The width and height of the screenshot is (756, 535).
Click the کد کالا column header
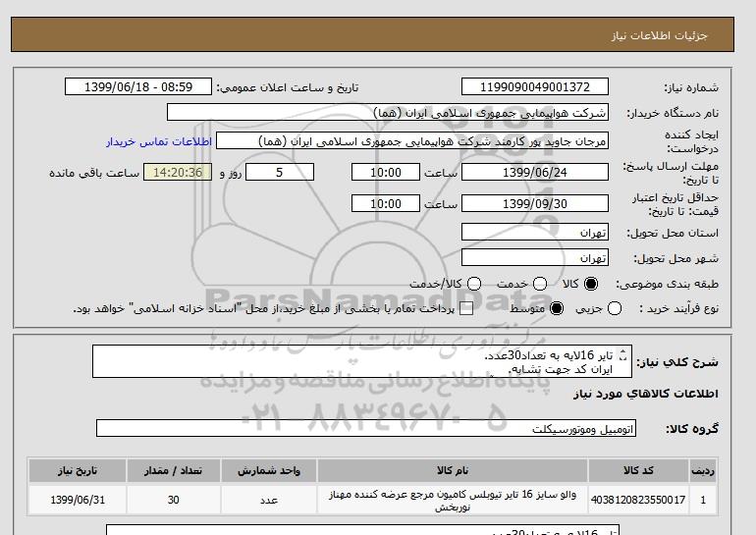click(x=638, y=470)
